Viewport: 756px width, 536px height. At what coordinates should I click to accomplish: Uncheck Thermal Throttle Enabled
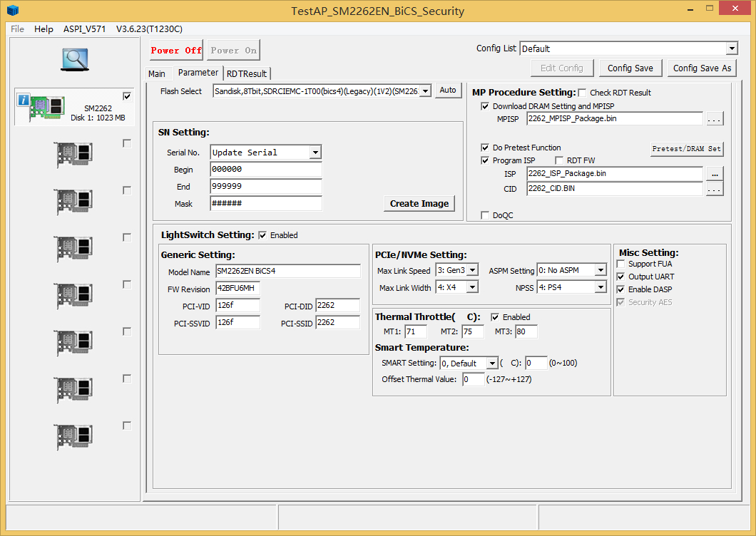(495, 317)
